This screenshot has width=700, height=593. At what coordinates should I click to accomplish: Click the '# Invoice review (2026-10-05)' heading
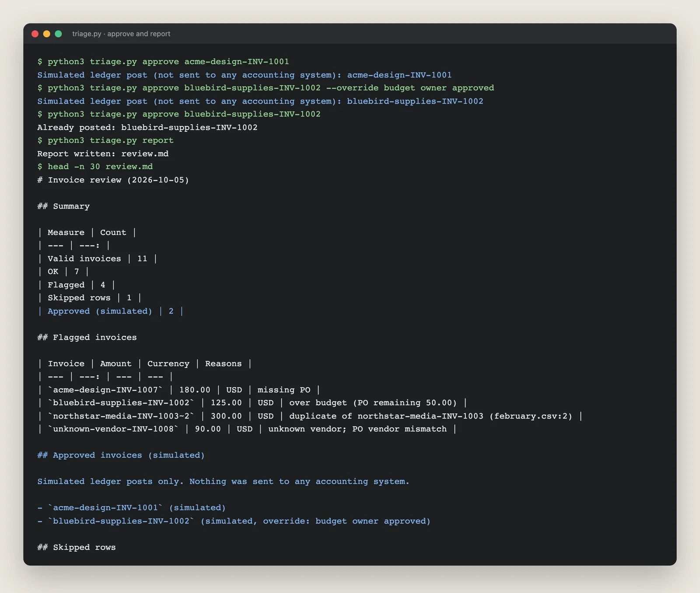coord(113,180)
